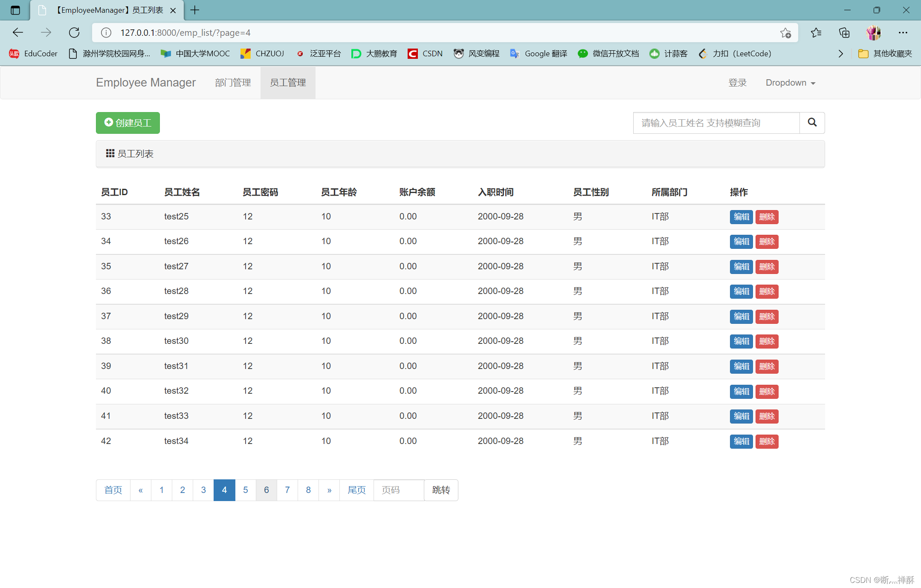Go to page 5
The image size is (921, 588).
coord(246,490)
